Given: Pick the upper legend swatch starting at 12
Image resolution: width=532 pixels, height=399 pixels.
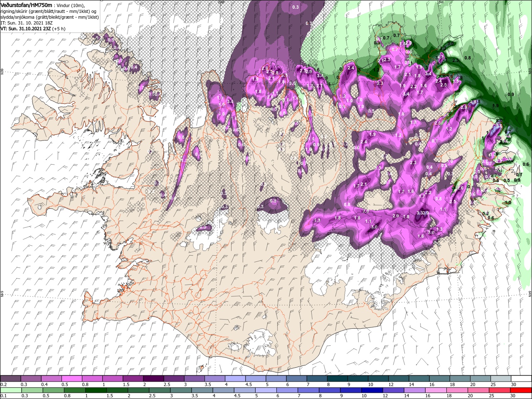Looking at the screenshot, I should 399,379.
